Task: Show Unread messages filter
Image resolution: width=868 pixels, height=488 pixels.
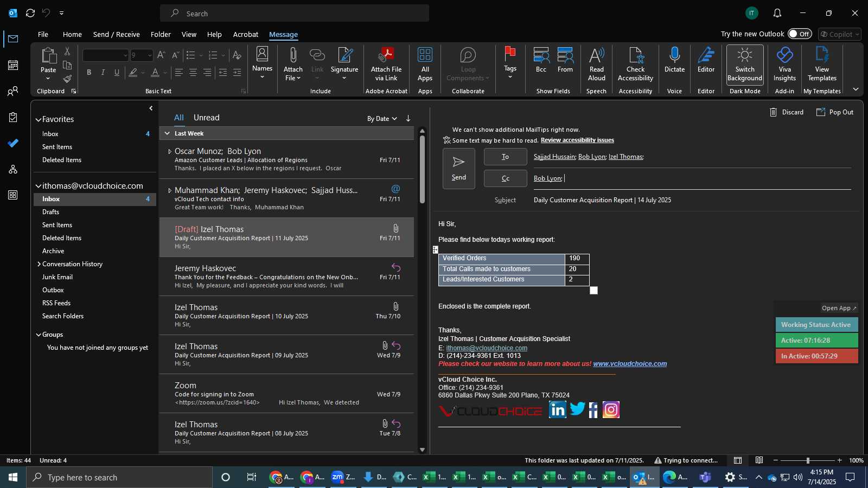Action: [x=207, y=118]
